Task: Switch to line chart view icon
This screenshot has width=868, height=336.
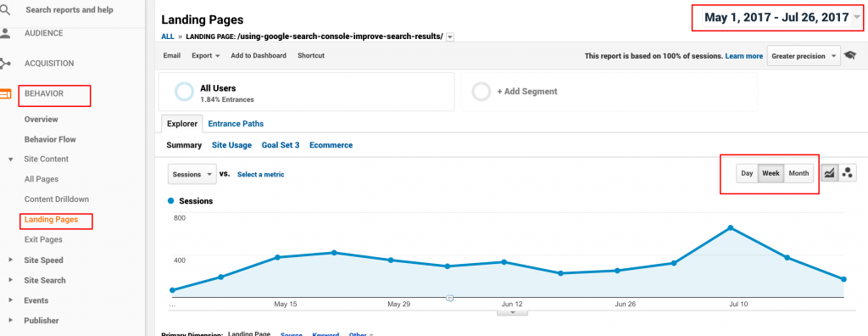Action: 829,174
